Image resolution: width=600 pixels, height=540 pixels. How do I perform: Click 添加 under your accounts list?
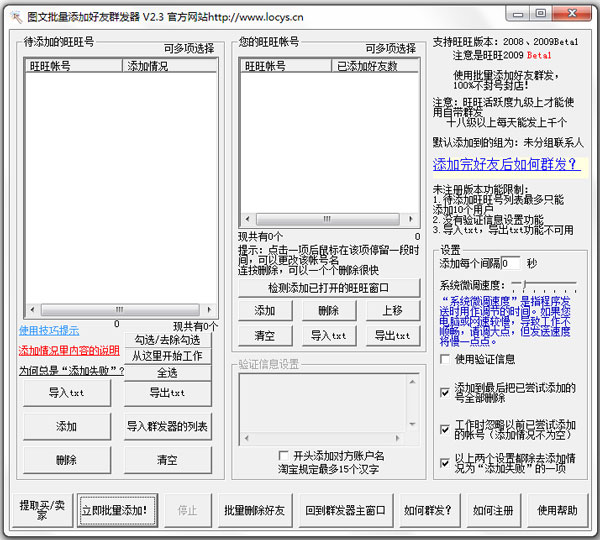click(265, 310)
